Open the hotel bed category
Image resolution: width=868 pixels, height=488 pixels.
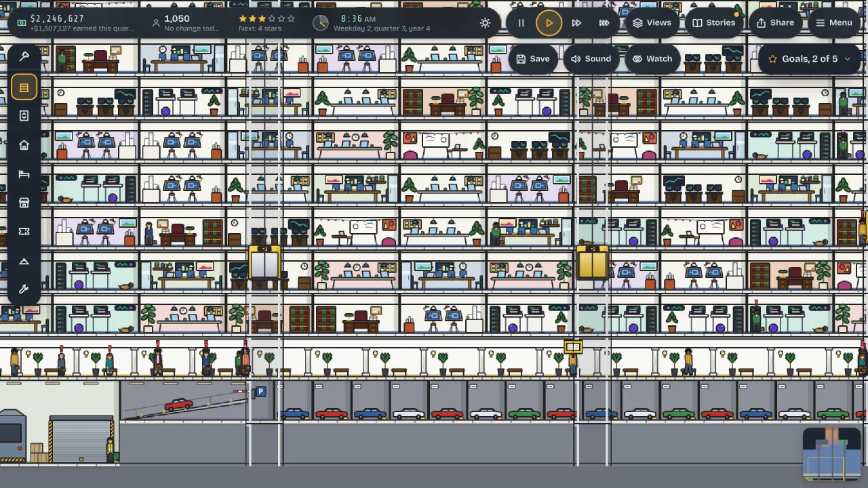(24, 174)
